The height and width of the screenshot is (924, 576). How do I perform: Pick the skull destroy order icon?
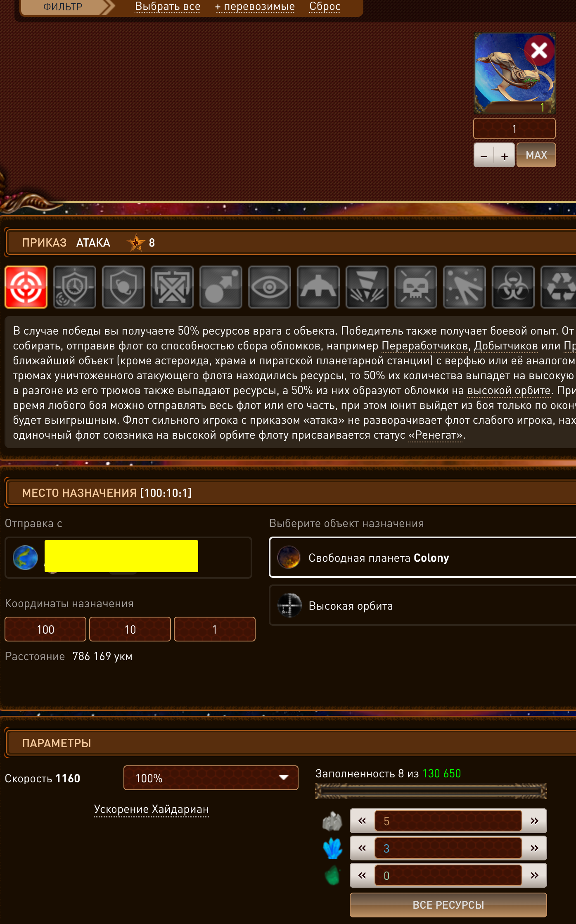click(416, 287)
